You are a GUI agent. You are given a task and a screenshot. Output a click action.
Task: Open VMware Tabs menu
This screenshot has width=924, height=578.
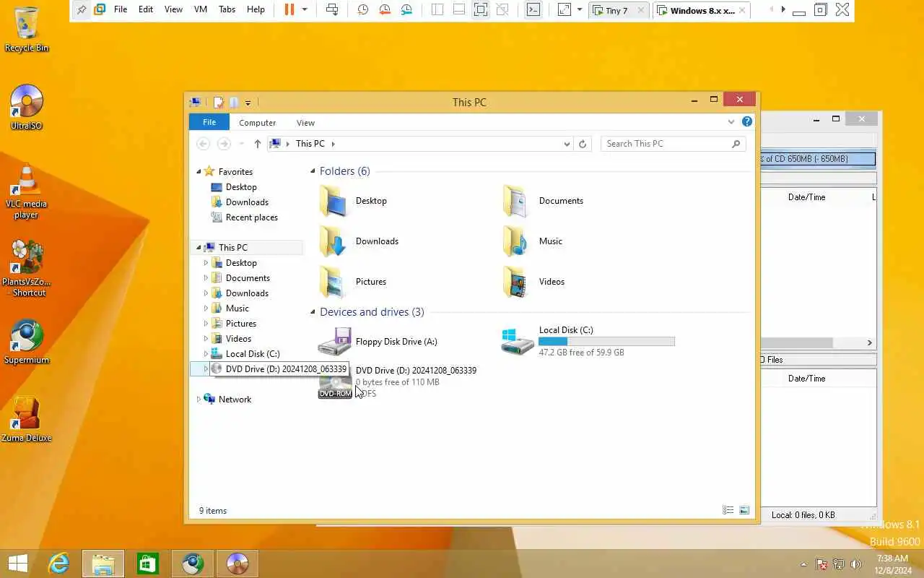(x=227, y=9)
